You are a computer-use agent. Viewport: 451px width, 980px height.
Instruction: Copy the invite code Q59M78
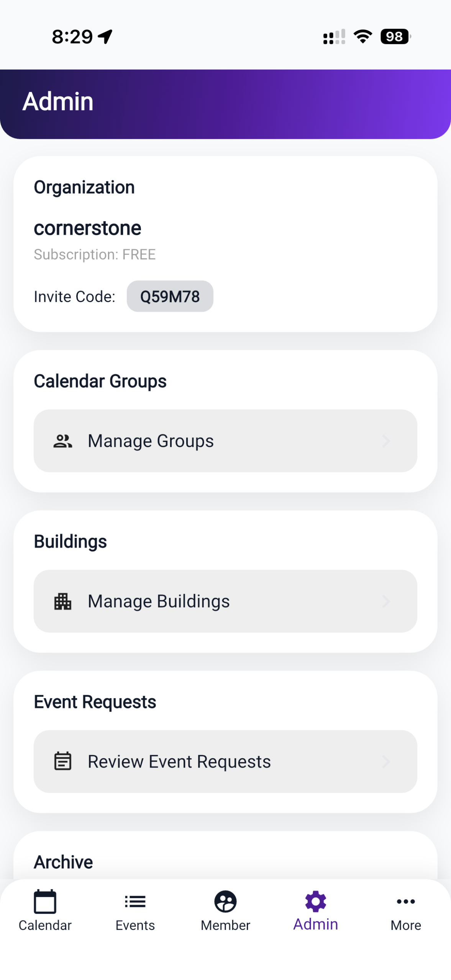[x=170, y=297]
